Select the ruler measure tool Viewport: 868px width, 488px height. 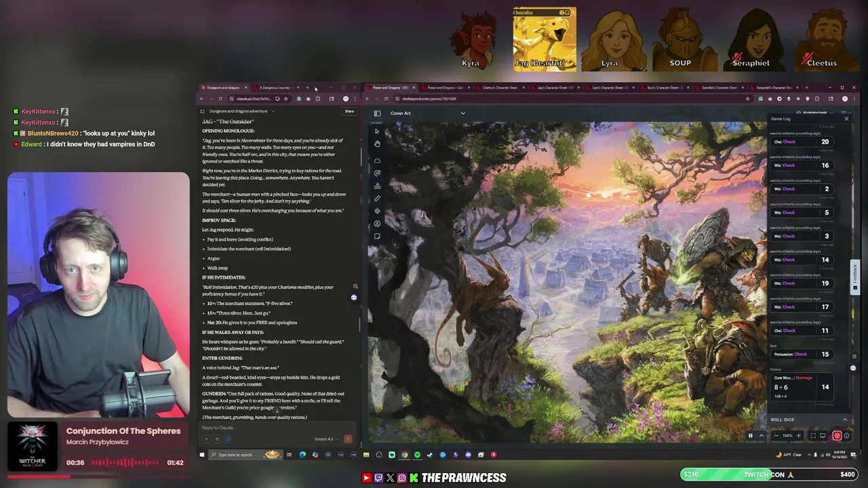tap(377, 199)
